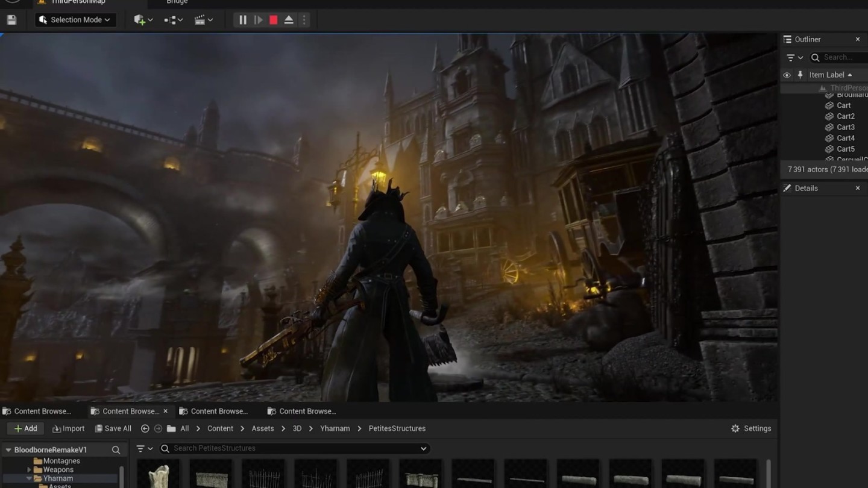Open the Blueprints menu icon
The width and height of the screenshot is (868, 488).
[173, 20]
